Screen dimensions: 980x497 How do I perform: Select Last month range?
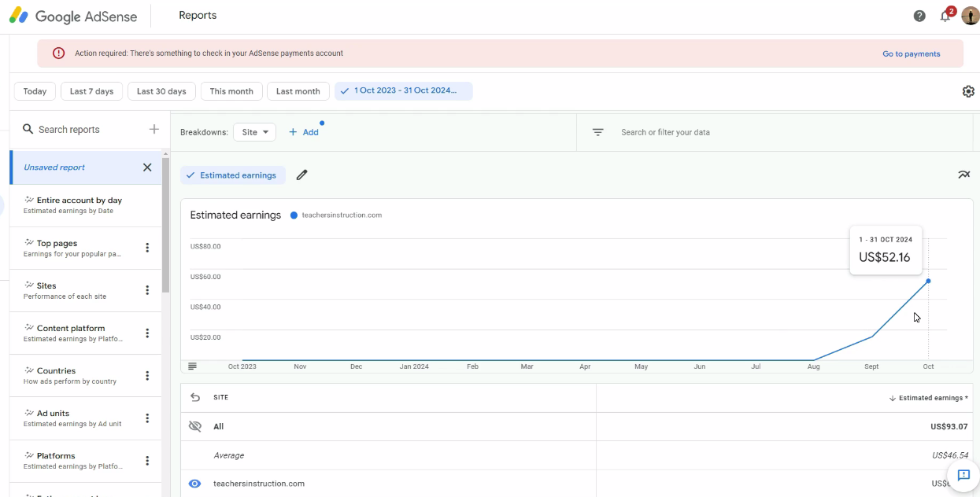(298, 91)
